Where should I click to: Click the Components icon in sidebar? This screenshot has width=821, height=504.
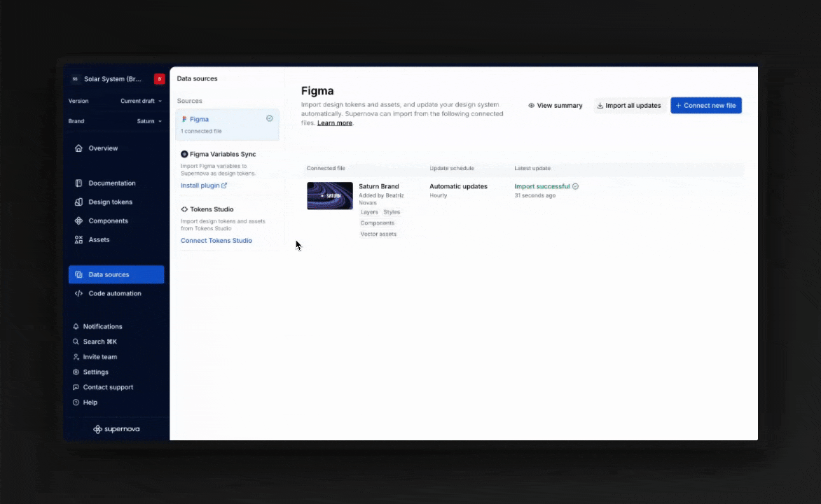tap(78, 221)
